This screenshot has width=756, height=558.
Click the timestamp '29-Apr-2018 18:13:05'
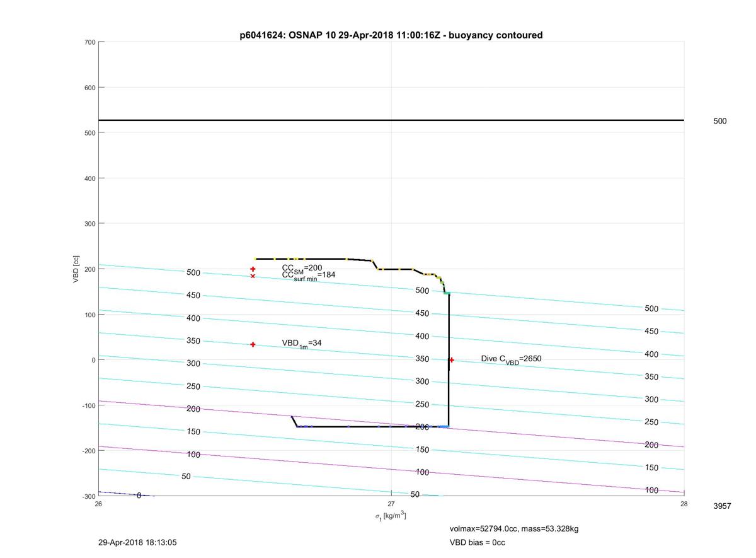click(x=137, y=542)
